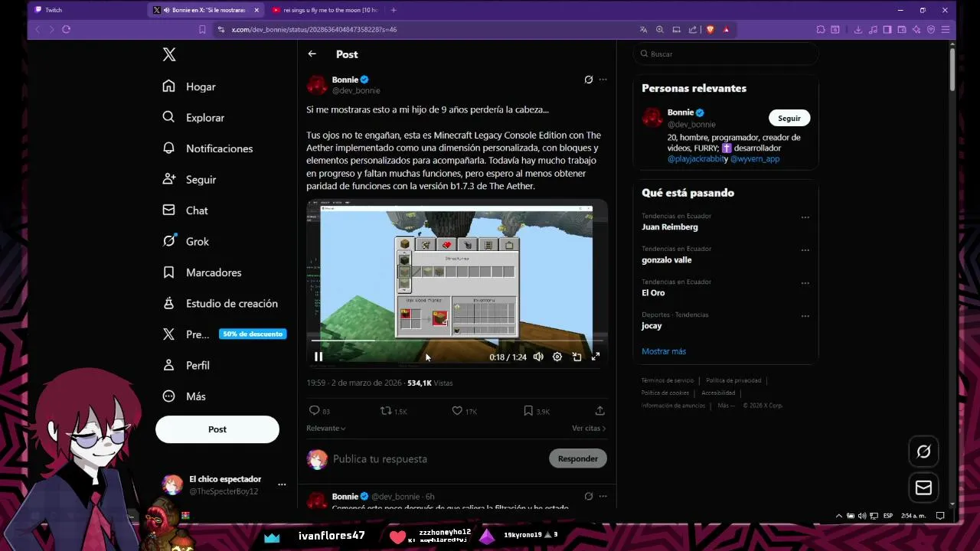Open more options on the main post
This screenshot has height=551, width=980.
pos(603,80)
